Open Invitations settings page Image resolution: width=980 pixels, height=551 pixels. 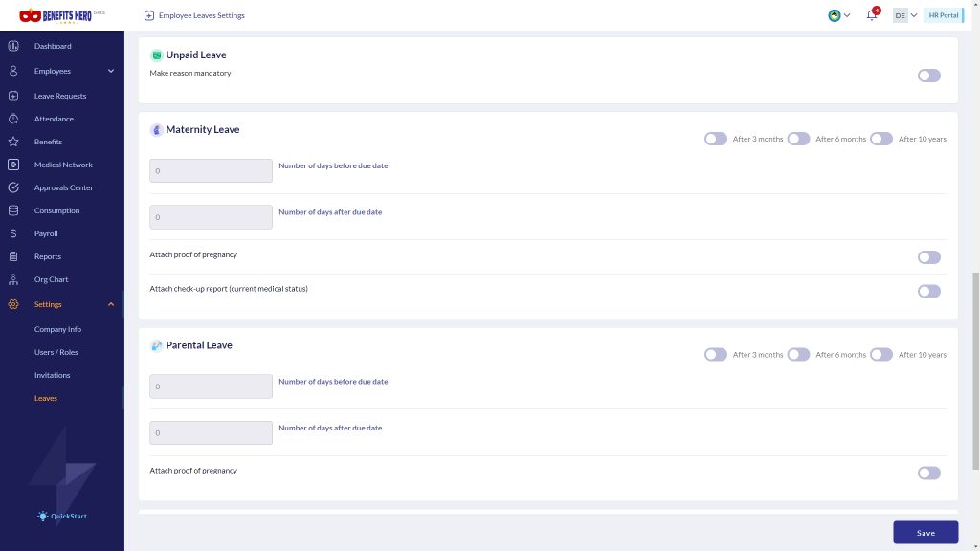pos(52,375)
